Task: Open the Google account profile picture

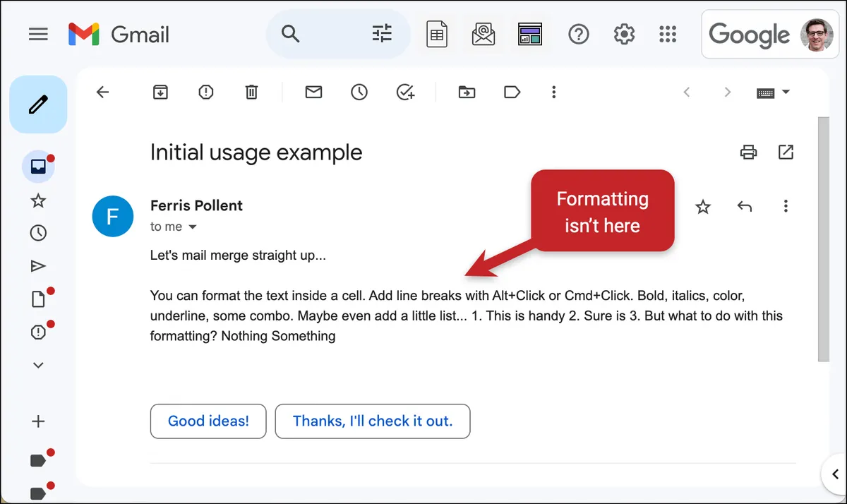Action: tap(815, 34)
